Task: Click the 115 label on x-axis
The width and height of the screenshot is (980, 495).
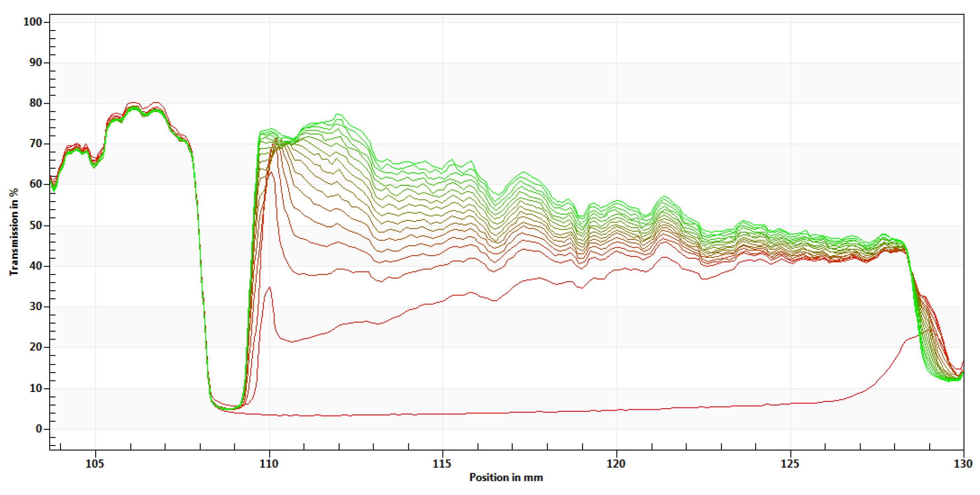Action: point(442,464)
